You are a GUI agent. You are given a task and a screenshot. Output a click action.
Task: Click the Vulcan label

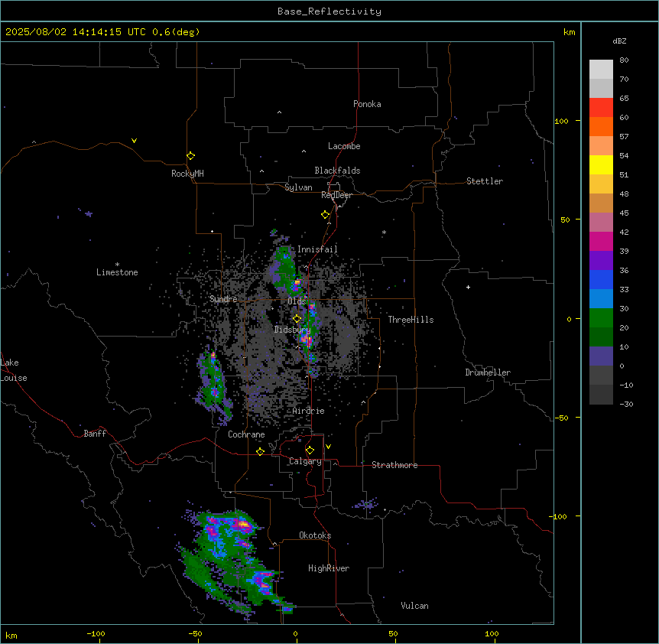pyautogui.click(x=414, y=606)
